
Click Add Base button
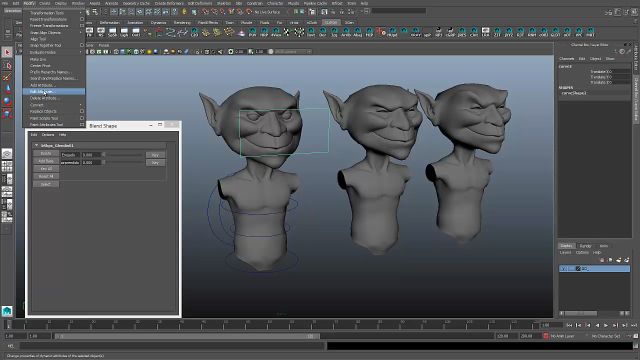coord(46,161)
